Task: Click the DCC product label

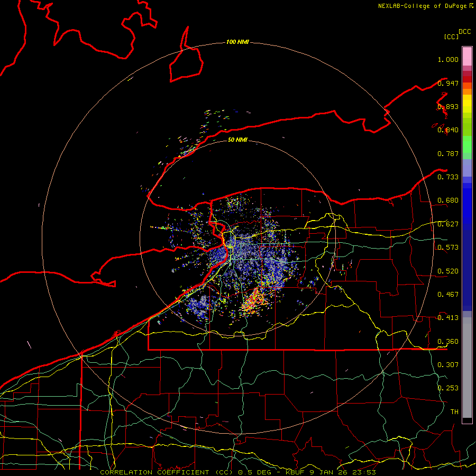Action: pyautogui.click(x=465, y=32)
